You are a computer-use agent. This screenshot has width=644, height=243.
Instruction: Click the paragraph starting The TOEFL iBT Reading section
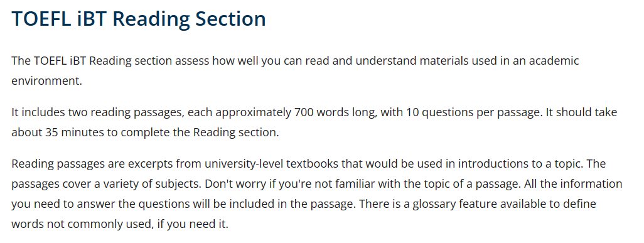[x=295, y=71]
